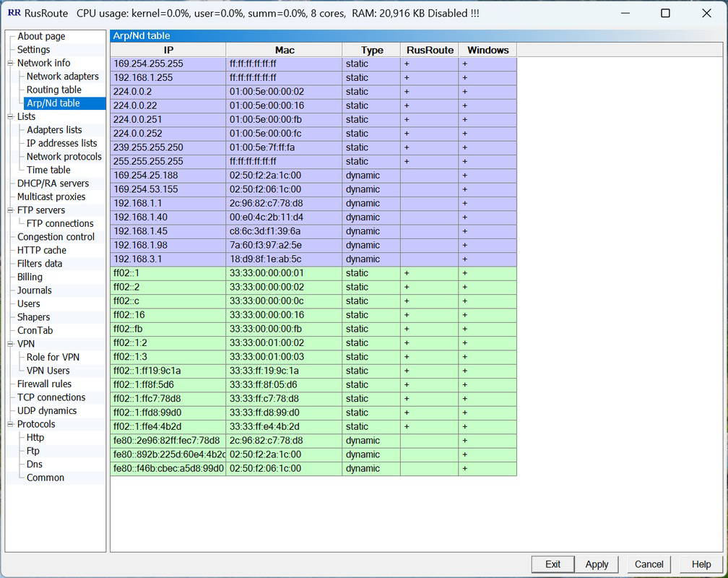The width and height of the screenshot is (728, 578).
Task: Select the 239.255.255.250 IP cell
Action: (168, 148)
